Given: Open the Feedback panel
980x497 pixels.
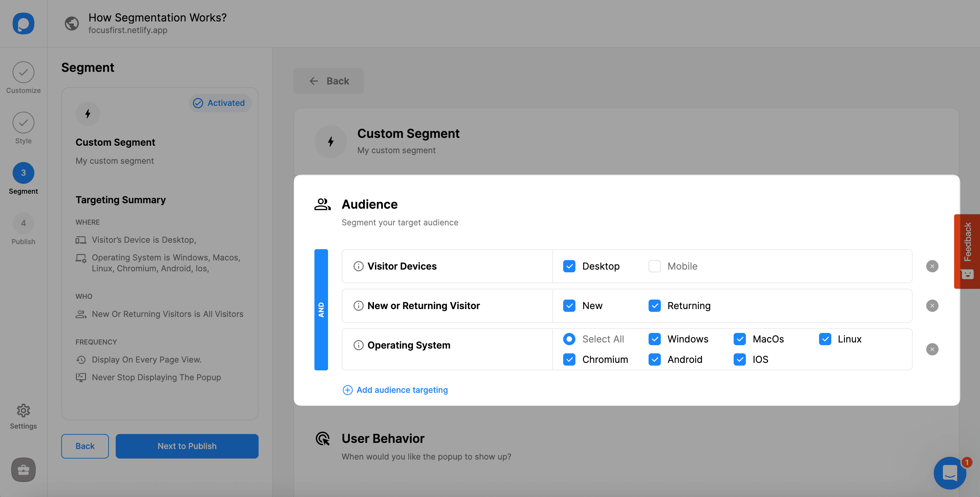Looking at the screenshot, I should [x=967, y=251].
